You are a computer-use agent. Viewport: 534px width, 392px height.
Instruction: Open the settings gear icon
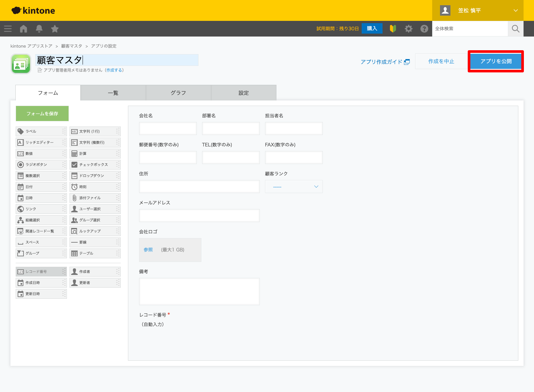tap(408, 29)
